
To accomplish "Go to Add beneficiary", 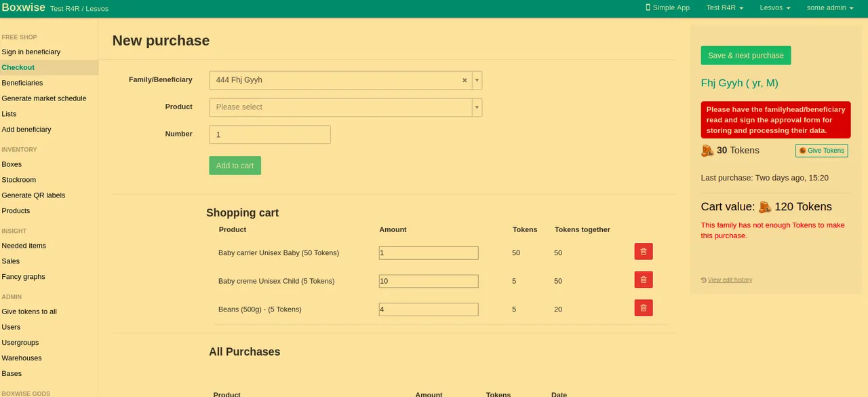I will pyautogui.click(x=26, y=130).
